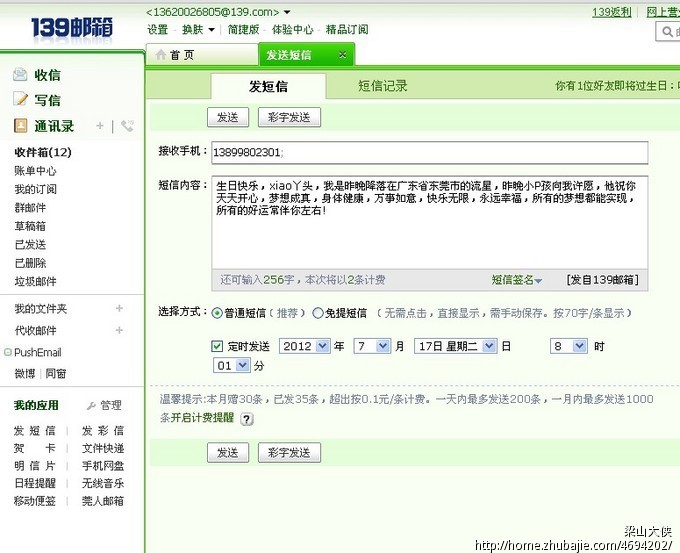Open 设置 in the top menu
This screenshot has height=553, width=680.
click(157, 29)
